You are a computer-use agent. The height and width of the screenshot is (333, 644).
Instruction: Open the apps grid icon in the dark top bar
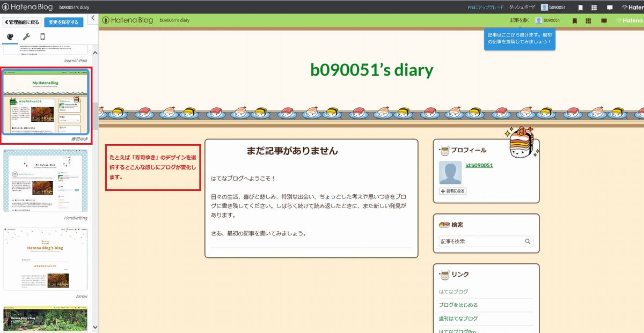[x=594, y=8]
